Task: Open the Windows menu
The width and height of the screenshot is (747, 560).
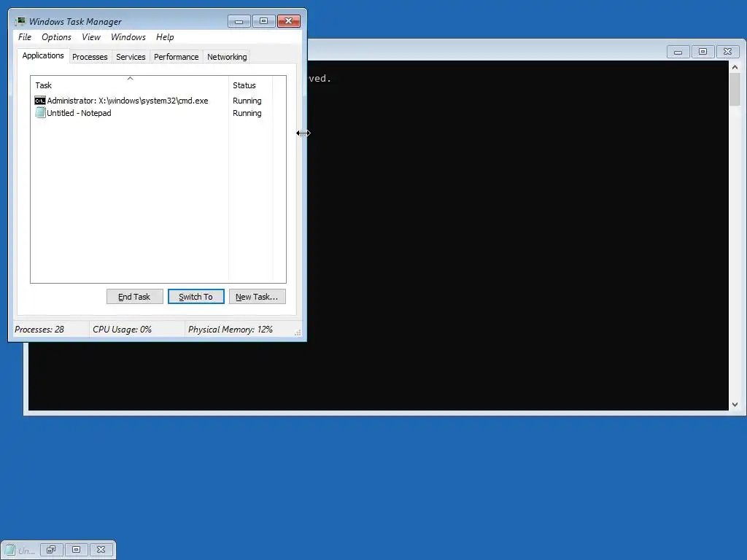Action: click(x=128, y=37)
